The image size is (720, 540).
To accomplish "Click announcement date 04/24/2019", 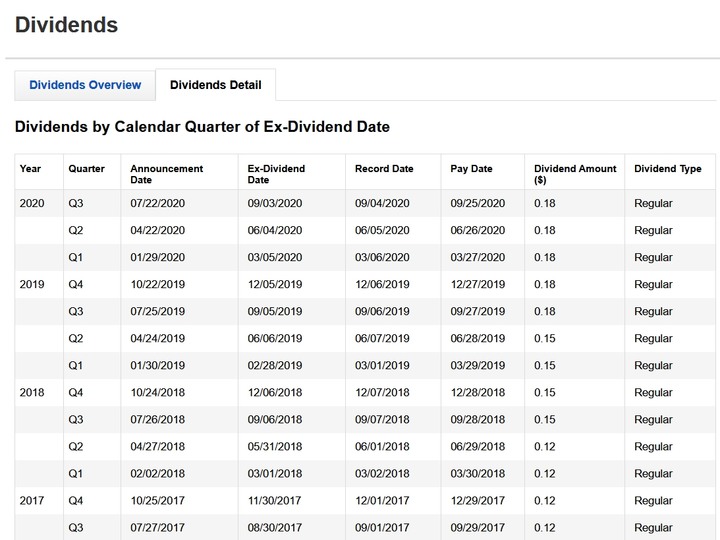I will click(158, 338).
